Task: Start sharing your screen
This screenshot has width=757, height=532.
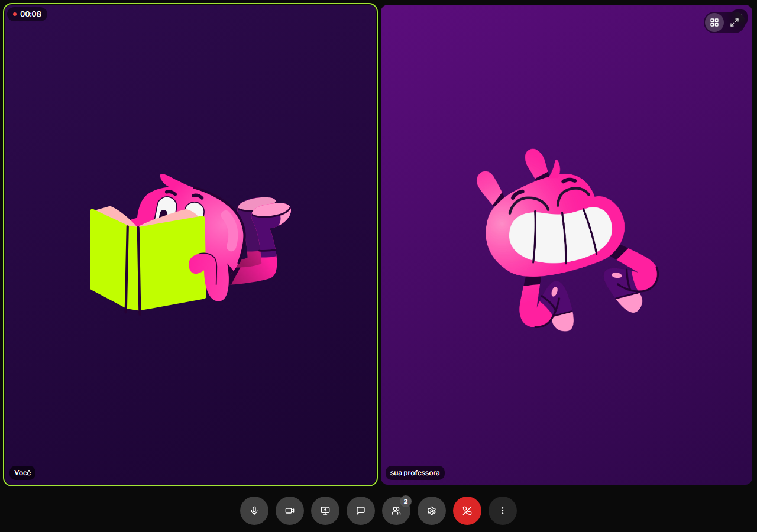Action: coord(325,511)
